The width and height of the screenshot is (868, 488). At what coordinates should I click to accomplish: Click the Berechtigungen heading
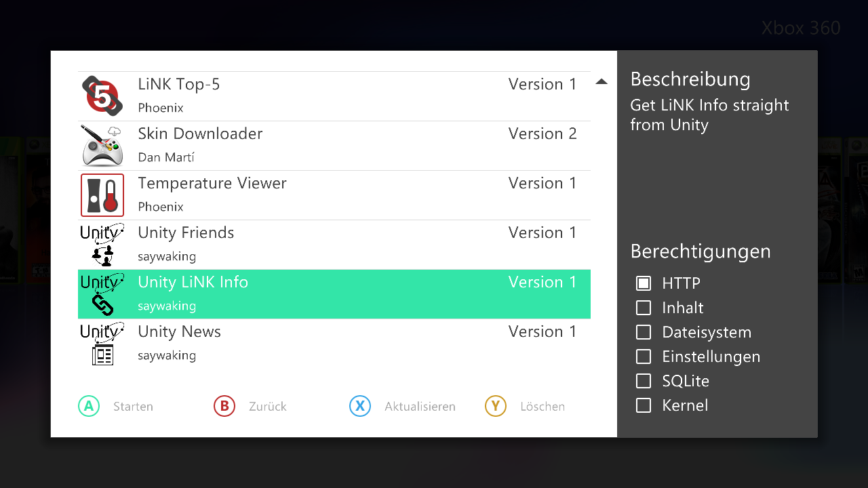(x=701, y=251)
